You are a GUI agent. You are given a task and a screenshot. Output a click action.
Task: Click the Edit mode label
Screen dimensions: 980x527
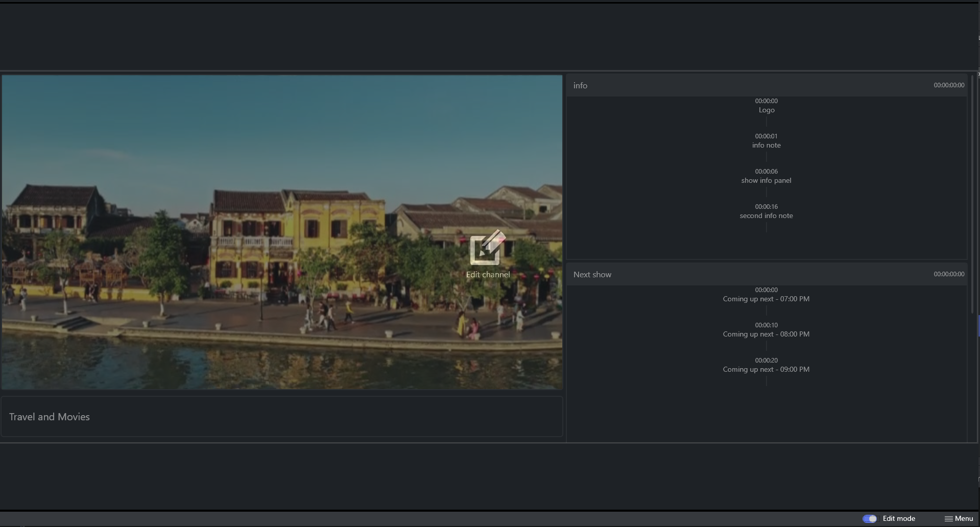pyautogui.click(x=898, y=518)
